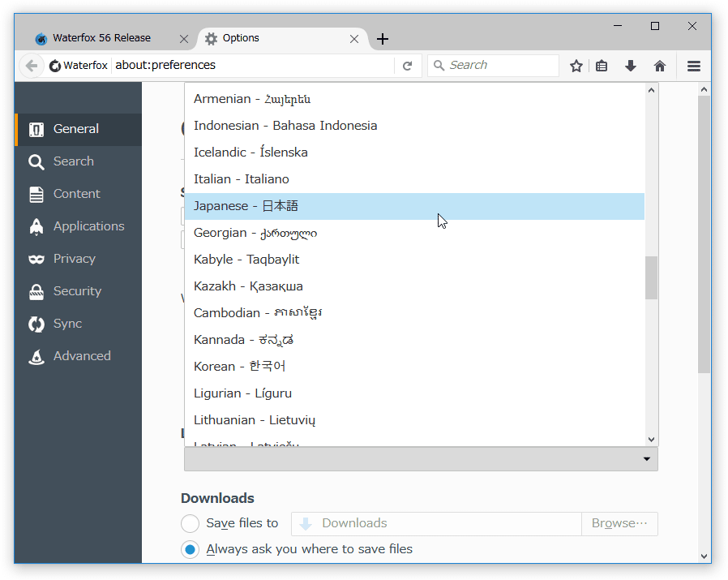Screen dimensions: 728x580
Task: Click the back navigation arrow
Action: click(x=31, y=66)
